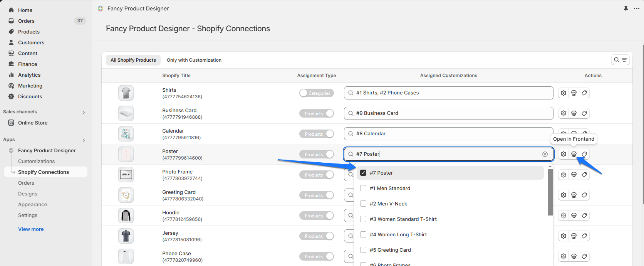Image resolution: width=644 pixels, height=266 pixels.
Task: Open settings gear for Photo Frame row
Action: point(563,175)
